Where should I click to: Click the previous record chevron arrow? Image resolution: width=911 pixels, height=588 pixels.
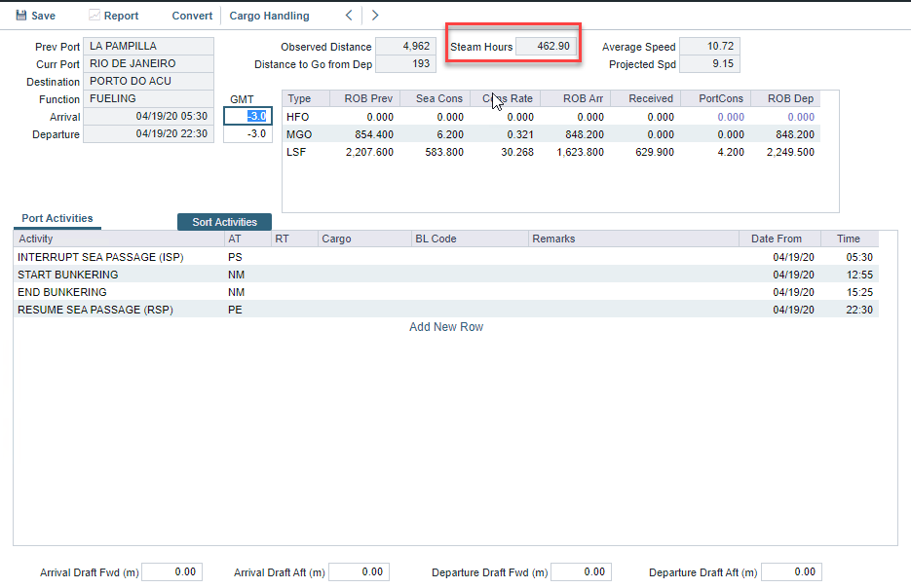(348, 15)
